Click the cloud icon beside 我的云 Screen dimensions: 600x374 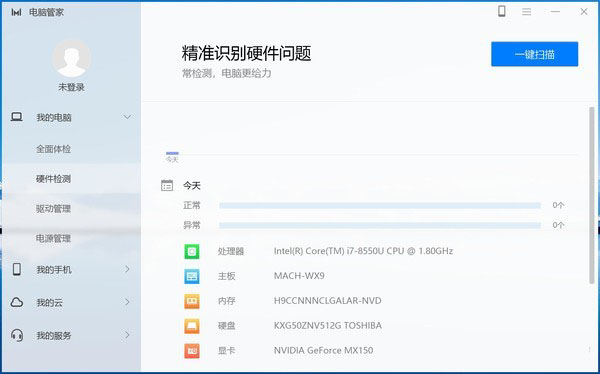(x=17, y=302)
